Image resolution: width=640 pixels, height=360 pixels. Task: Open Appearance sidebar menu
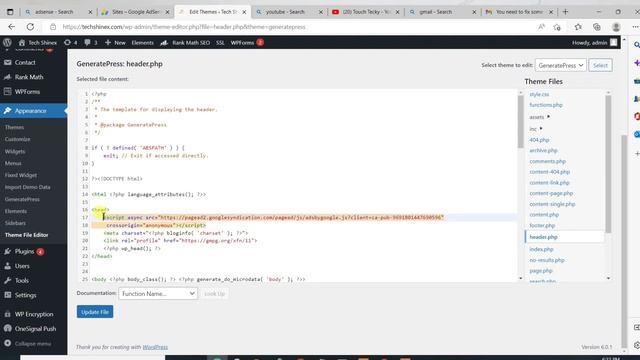tap(33, 111)
